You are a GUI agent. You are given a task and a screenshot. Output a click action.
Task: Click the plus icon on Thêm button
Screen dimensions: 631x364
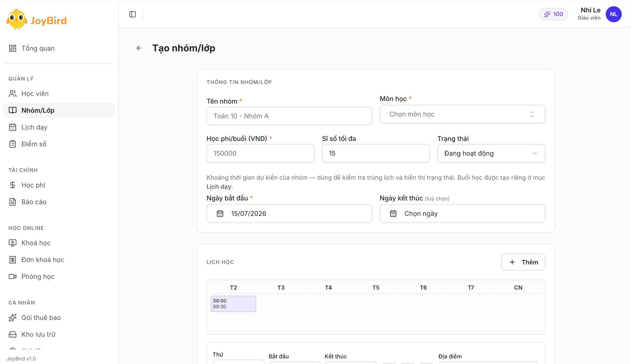coord(512,262)
